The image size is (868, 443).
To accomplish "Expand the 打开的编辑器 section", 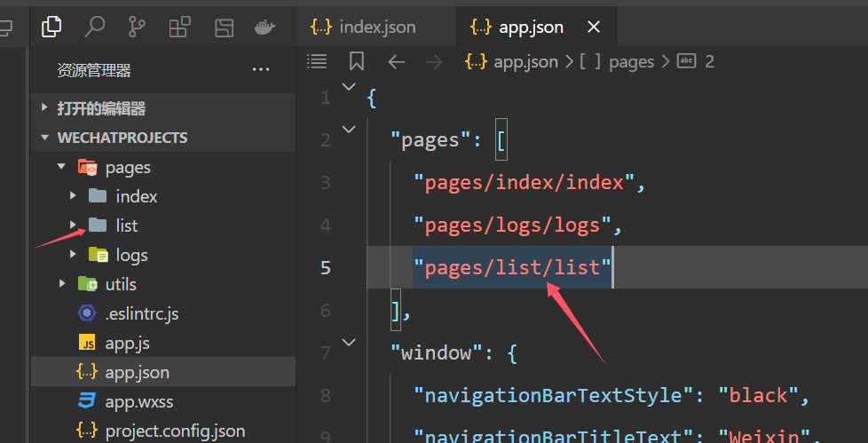I will click(x=45, y=108).
